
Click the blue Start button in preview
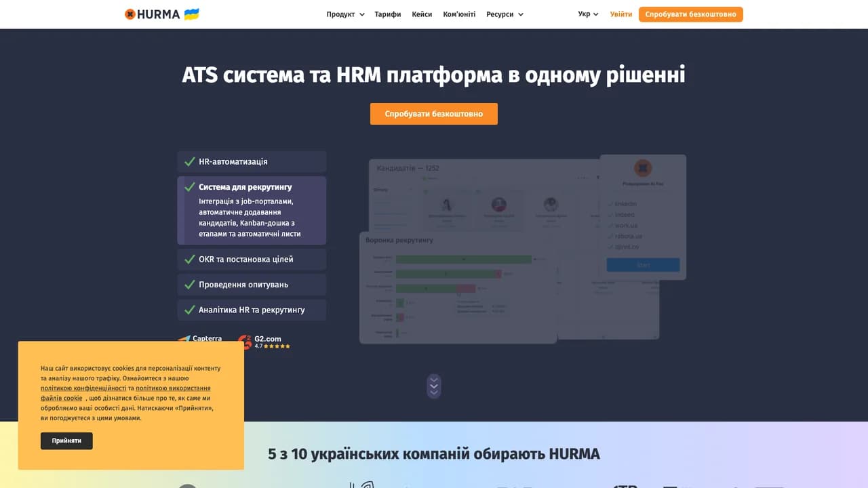point(643,265)
